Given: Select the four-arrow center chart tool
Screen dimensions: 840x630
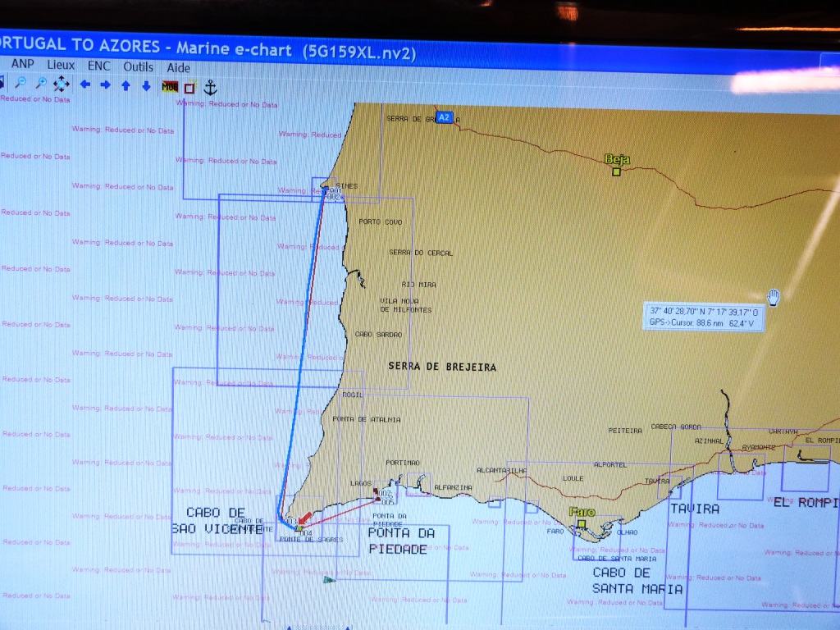Looking at the screenshot, I should 62,84.
